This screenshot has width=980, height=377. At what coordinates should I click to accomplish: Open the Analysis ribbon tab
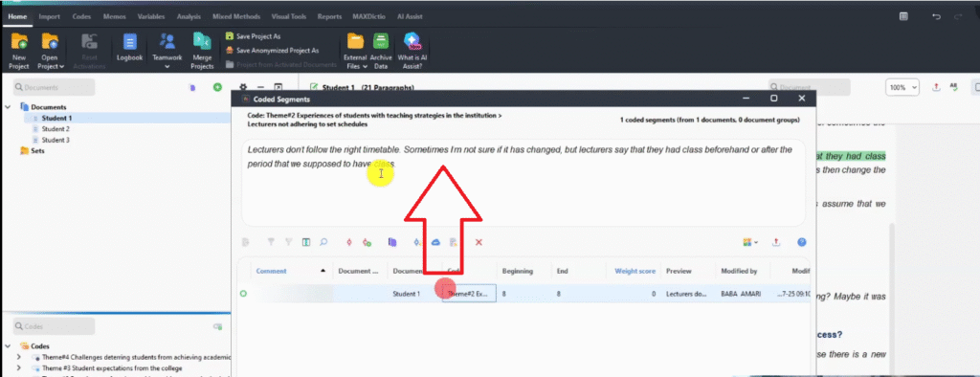(x=189, y=17)
